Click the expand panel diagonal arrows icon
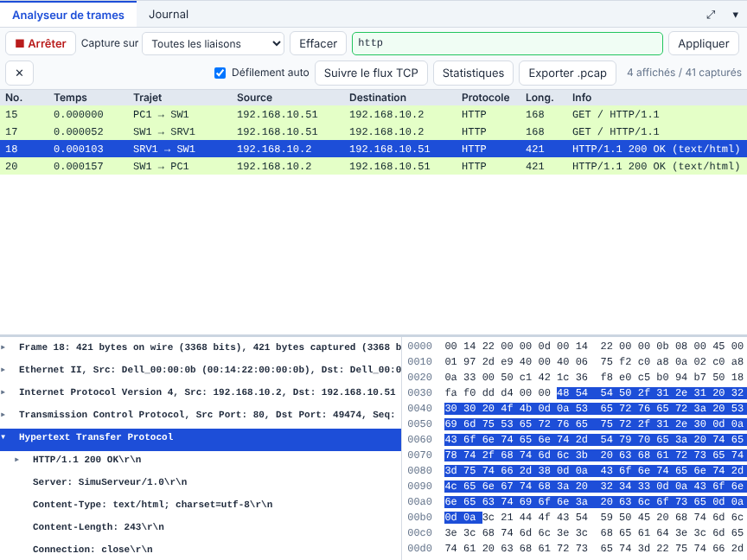Image resolution: width=747 pixels, height=560 pixels. pyautogui.click(x=711, y=15)
